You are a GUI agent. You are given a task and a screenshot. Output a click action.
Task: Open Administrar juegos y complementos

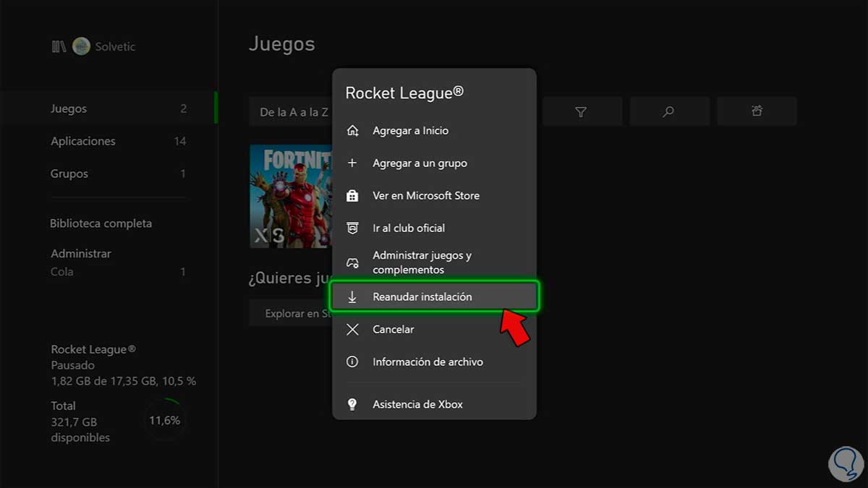(x=434, y=262)
